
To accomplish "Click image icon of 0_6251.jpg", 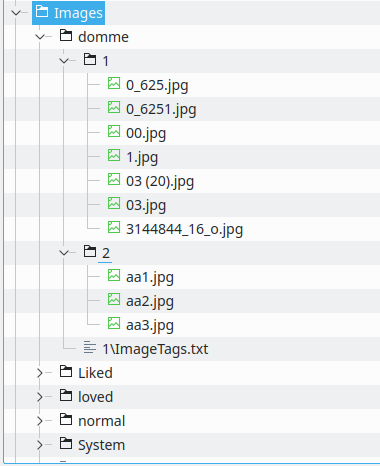I will coord(114,107).
